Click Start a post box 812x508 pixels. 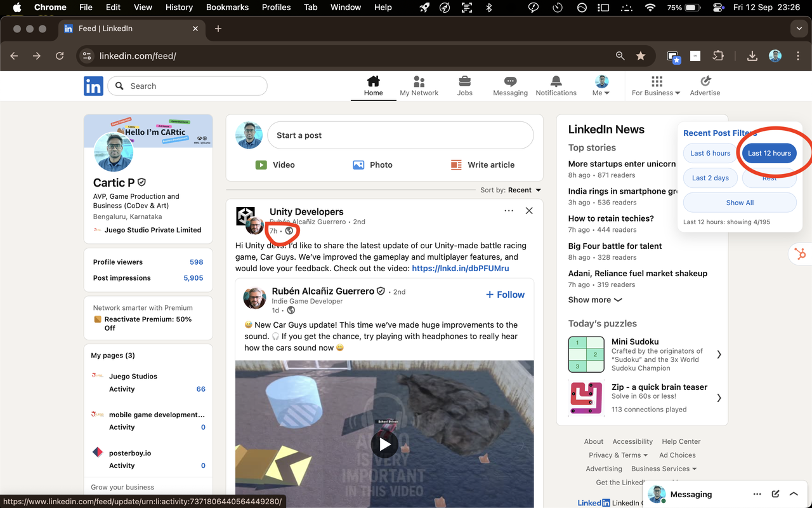click(400, 135)
